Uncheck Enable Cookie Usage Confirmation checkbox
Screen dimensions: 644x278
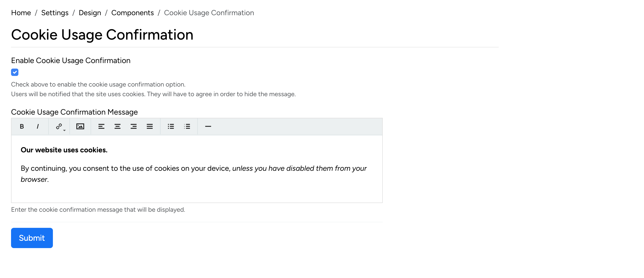15,72
